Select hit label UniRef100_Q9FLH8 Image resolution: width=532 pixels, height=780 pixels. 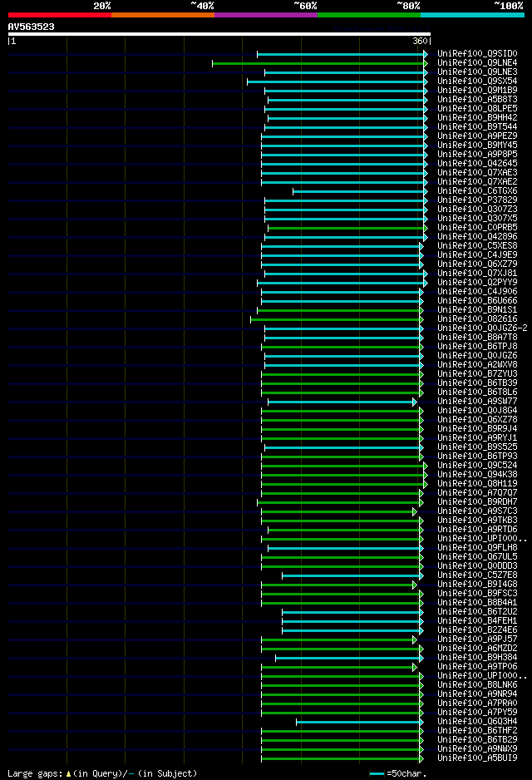pyautogui.click(x=477, y=548)
